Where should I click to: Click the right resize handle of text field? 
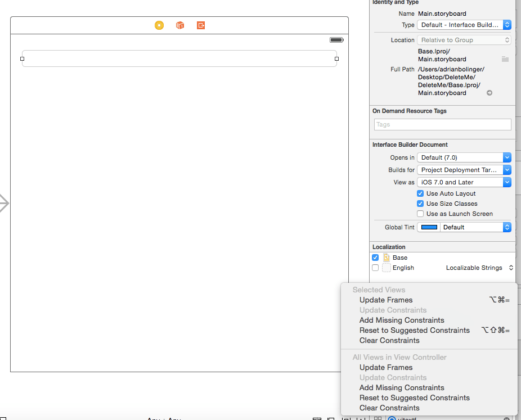click(x=336, y=59)
